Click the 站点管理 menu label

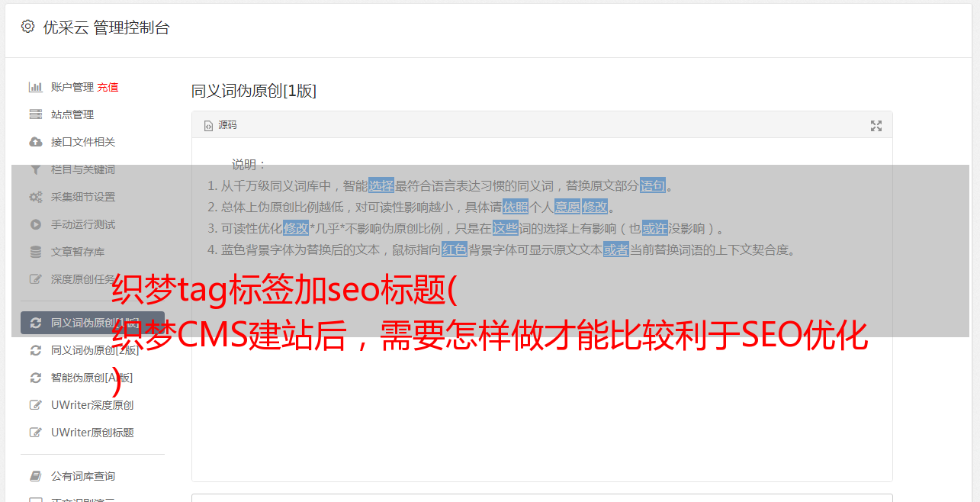coord(72,114)
